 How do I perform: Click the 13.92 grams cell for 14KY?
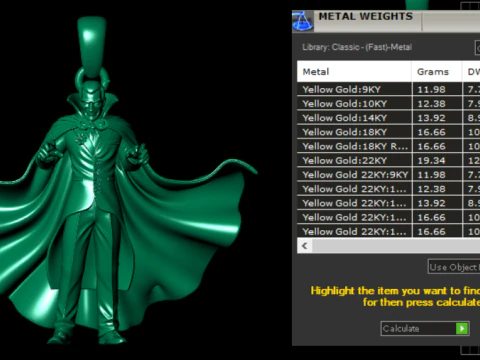pyautogui.click(x=437, y=118)
